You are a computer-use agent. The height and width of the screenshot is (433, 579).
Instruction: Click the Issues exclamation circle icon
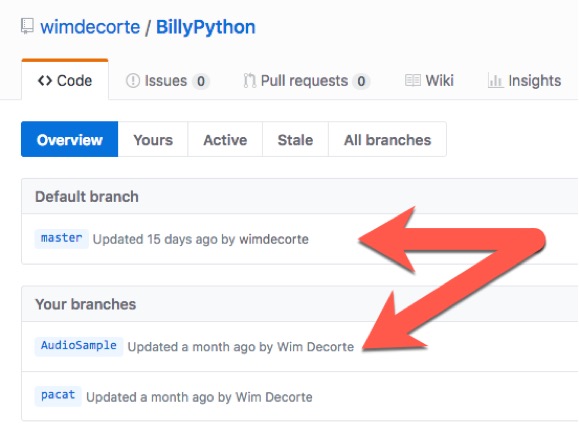click(133, 80)
